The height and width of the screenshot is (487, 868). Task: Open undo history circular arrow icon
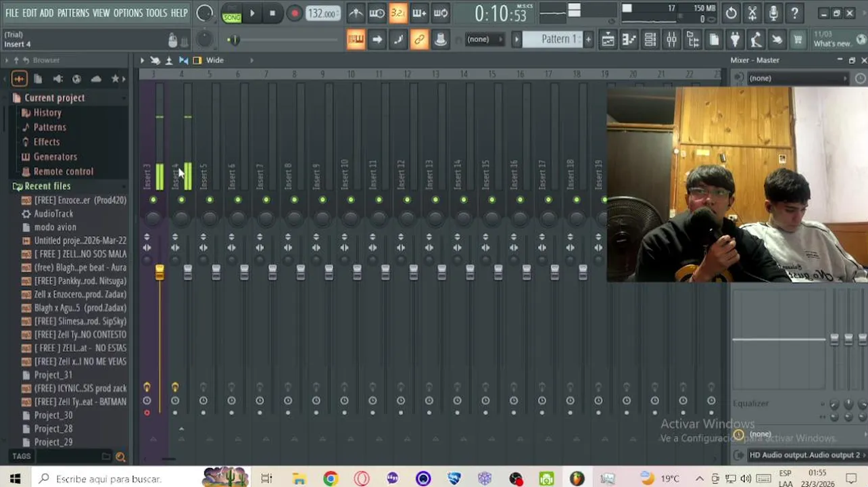tap(731, 13)
